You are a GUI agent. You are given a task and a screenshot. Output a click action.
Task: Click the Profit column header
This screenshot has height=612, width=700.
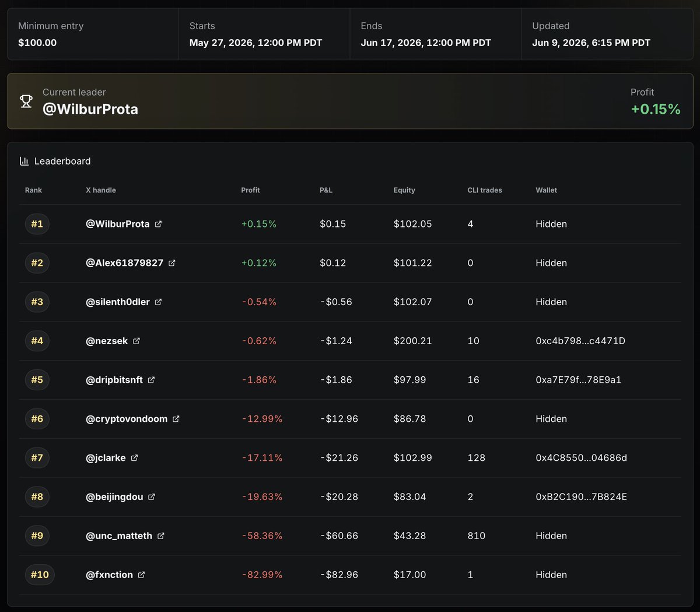point(250,190)
